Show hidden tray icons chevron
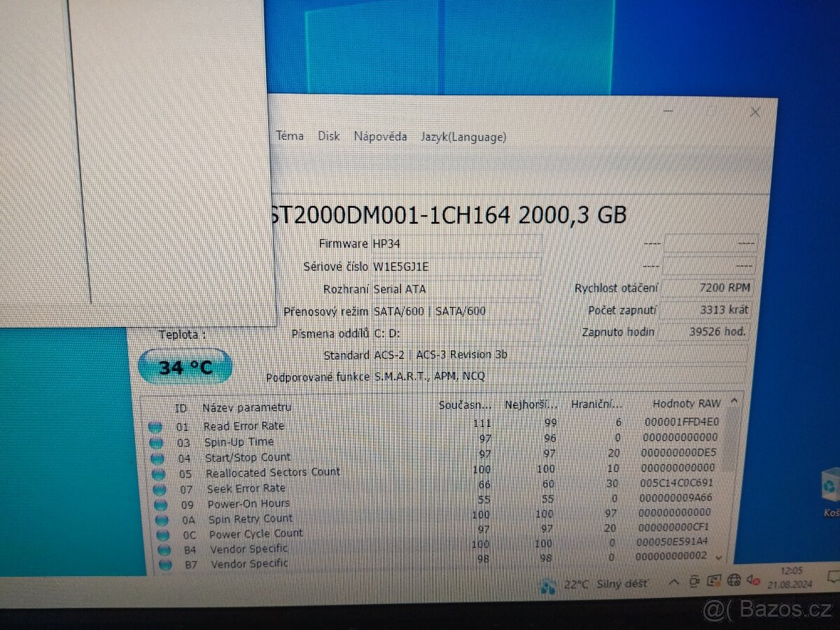The width and height of the screenshot is (840, 630). [673, 582]
